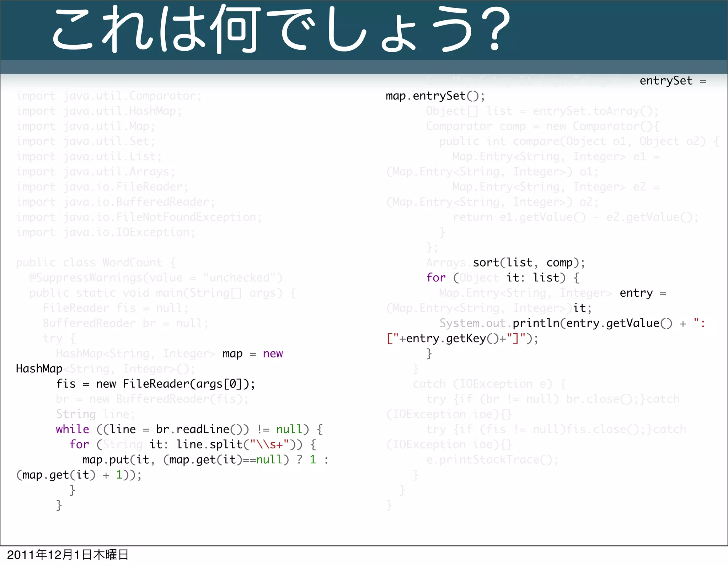Click the line 'FileReader fis = null;'
Viewport: 728px width, 566px height.
pos(116,308)
